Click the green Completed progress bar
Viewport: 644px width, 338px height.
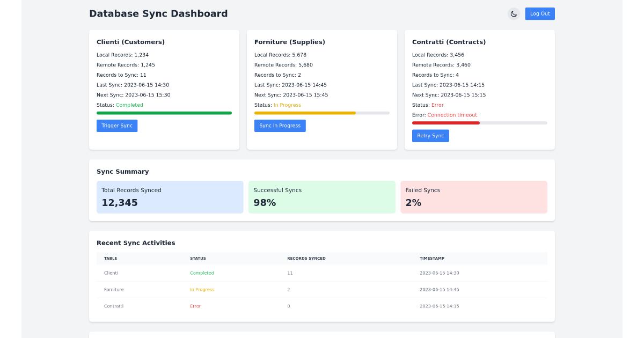164,113
